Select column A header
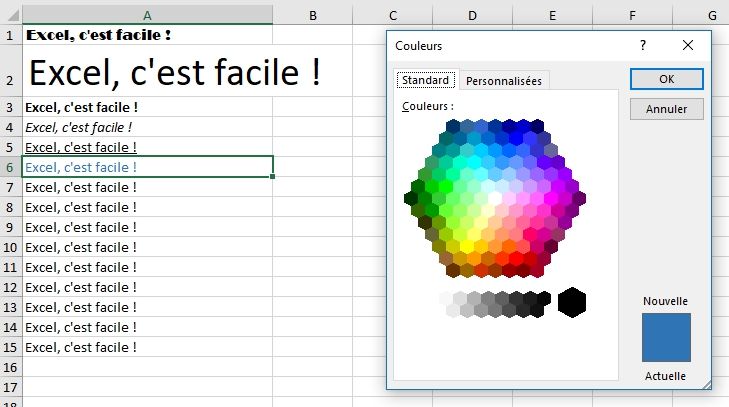This screenshot has width=729, height=407. click(x=147, y=15)
